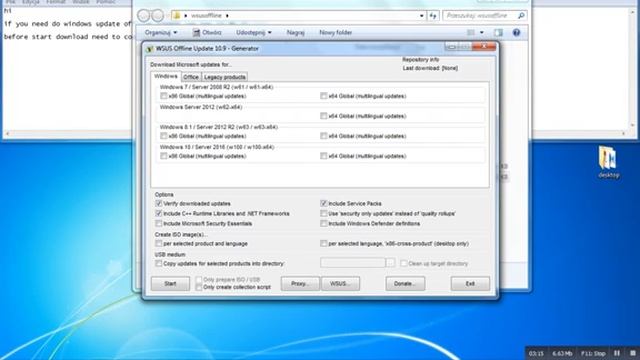Click the Explorer back navigation arrow
This screenshot has height=360, width=640.
143,16
